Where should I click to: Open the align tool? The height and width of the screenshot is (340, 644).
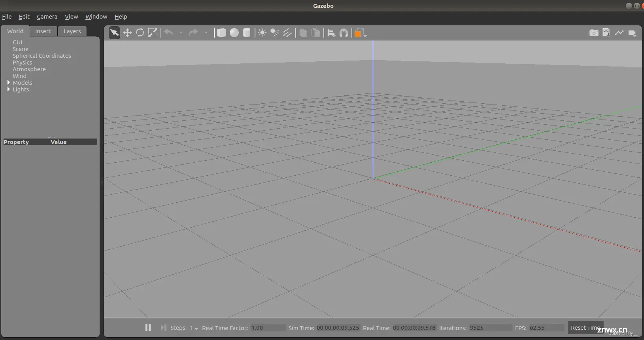pyautogui.click(x=331, y=33)
